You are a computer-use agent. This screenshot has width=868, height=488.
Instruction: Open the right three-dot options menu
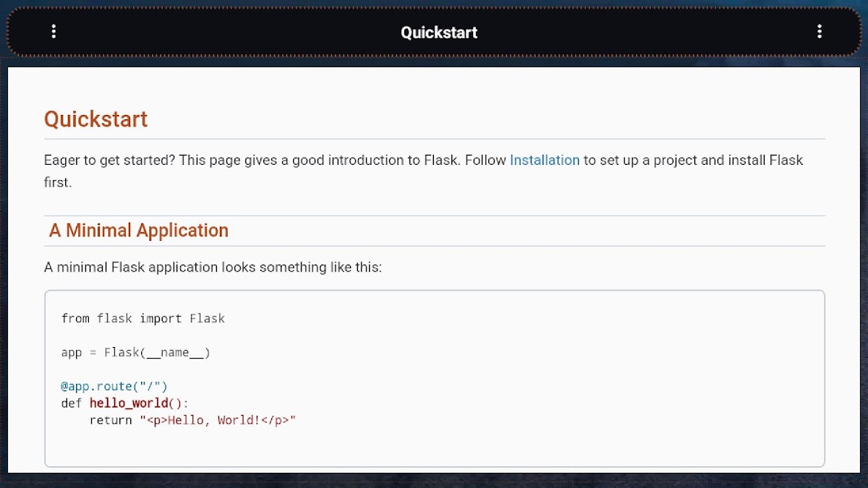tap(819, 32)
